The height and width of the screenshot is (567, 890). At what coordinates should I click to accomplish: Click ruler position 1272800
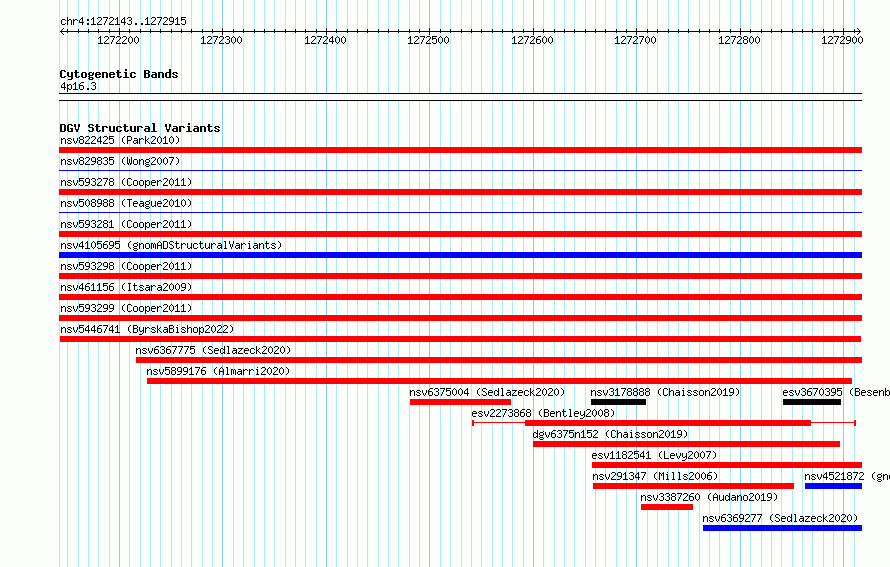[739, 40]
